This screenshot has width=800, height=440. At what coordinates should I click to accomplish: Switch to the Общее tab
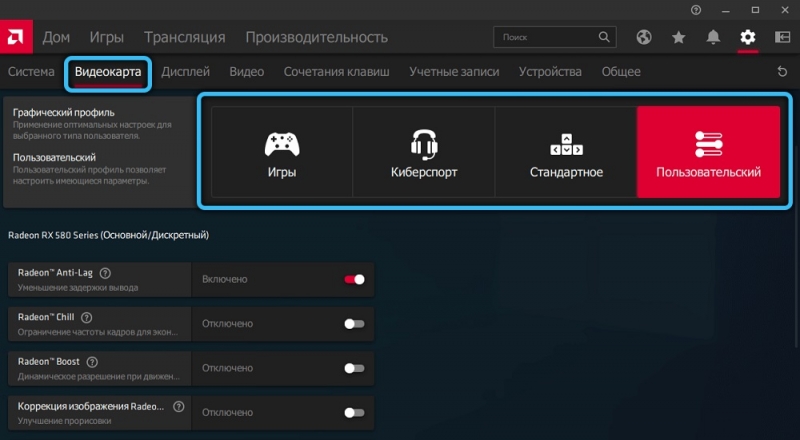click(x=621, y=71)
